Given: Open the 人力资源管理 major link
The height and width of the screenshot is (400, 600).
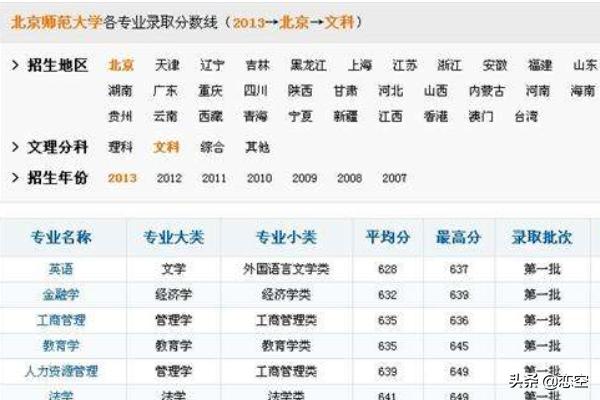Looking at the screenshot, I should [x=61, y=371].
